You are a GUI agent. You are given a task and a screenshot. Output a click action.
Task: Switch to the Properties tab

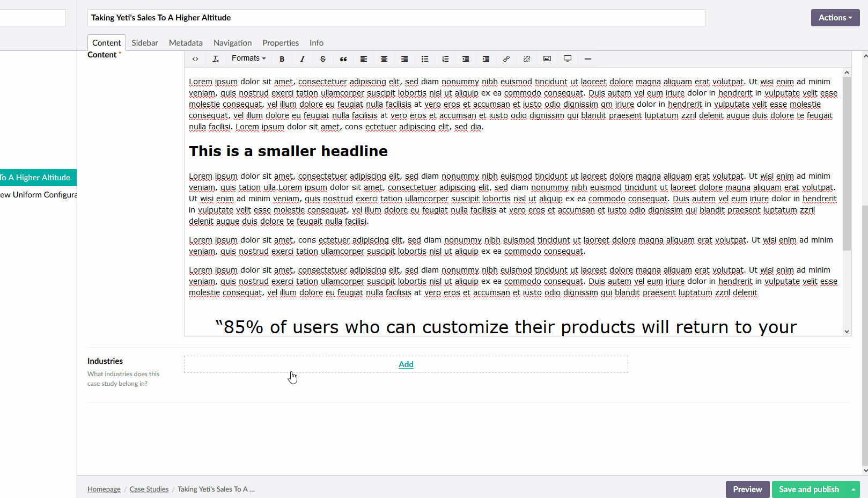(281, 43)
